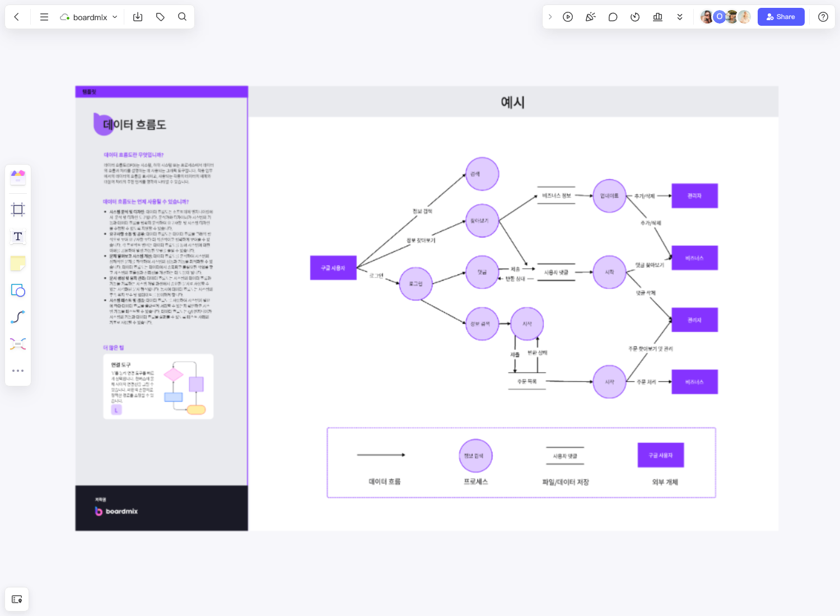This screenshot has width=840, height=616.
Task: Select the 댓글 process circle
Action: [x=482, y=272]
